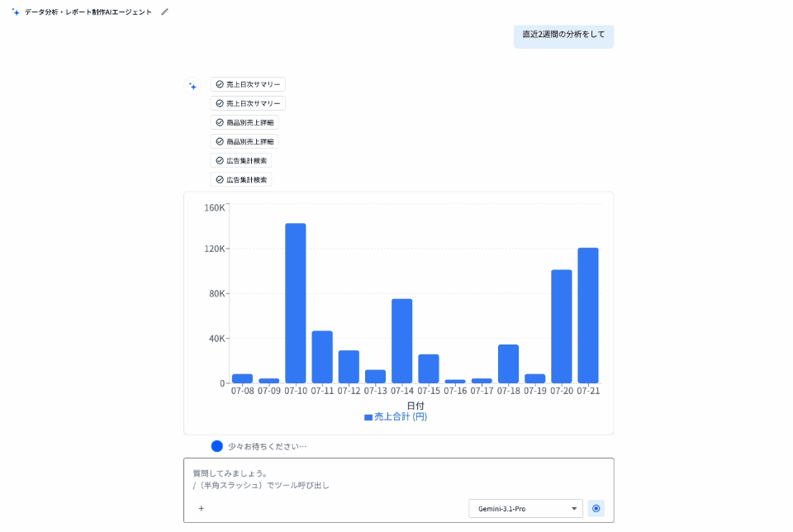Click the 07-20 bar in chart

coord(562,326)
